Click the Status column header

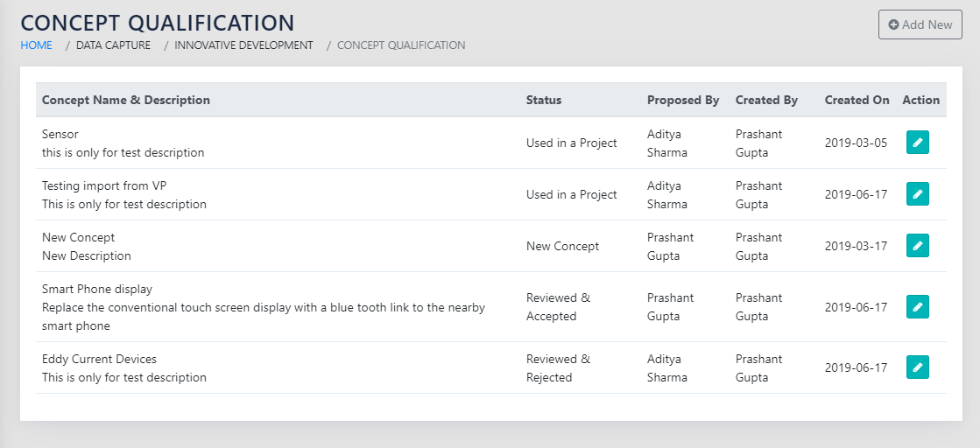[544, 100]
